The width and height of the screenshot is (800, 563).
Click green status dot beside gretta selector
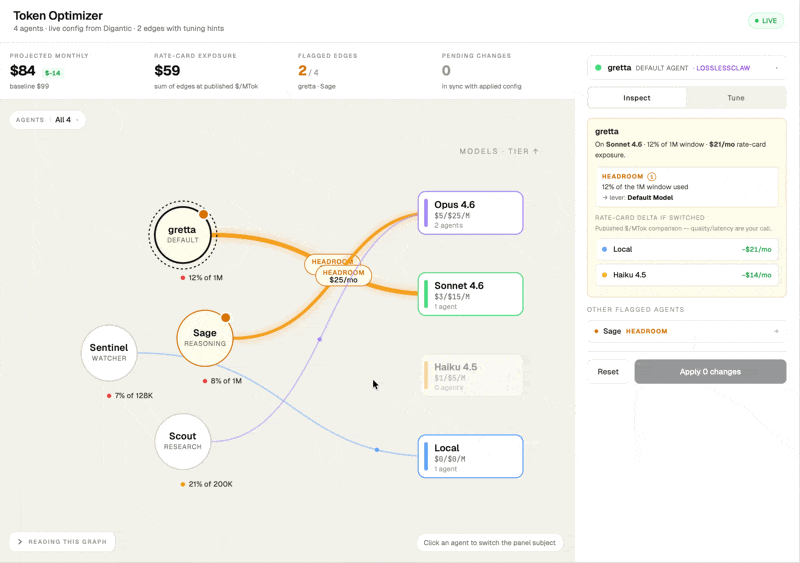(598, 67)
